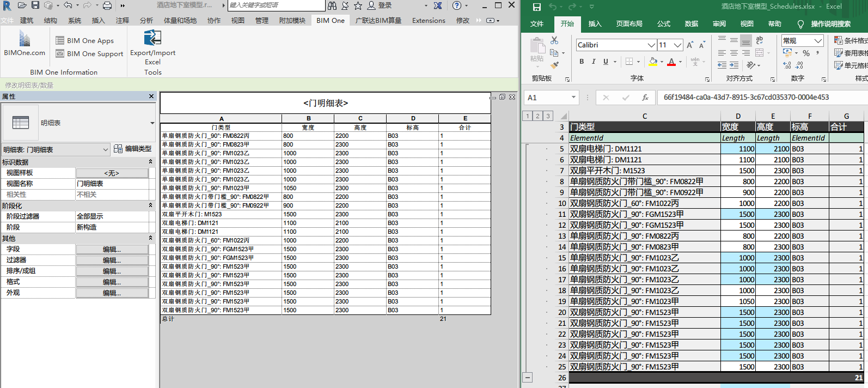Open the BIMOne.com website icon
Screen dimensions: 868x388
coord(25,43)
